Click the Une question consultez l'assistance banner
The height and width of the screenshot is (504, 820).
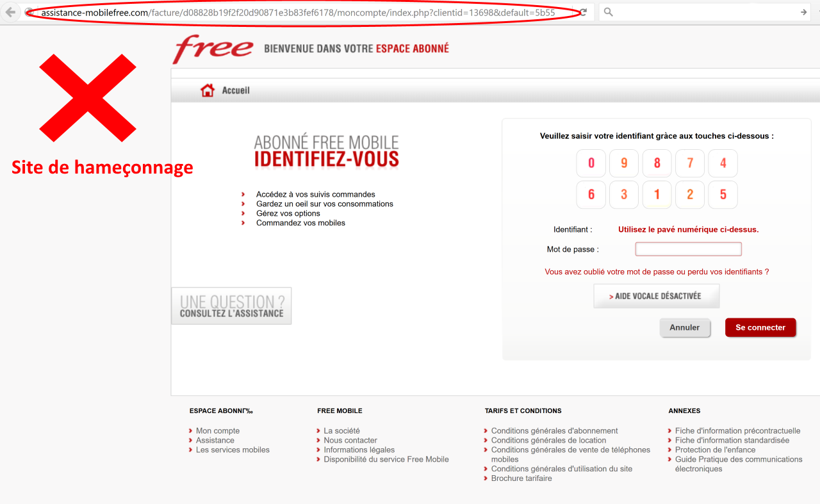click(x=231, y=305)
